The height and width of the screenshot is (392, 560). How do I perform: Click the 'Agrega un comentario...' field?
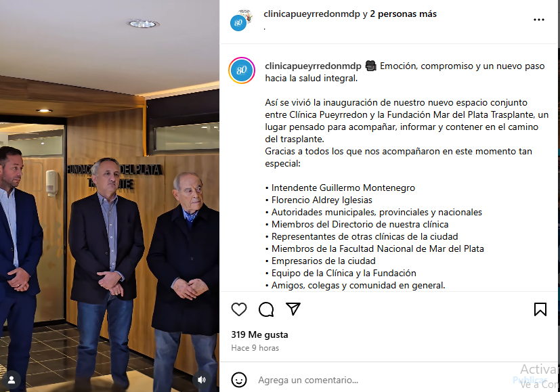(x=382, y=380)
